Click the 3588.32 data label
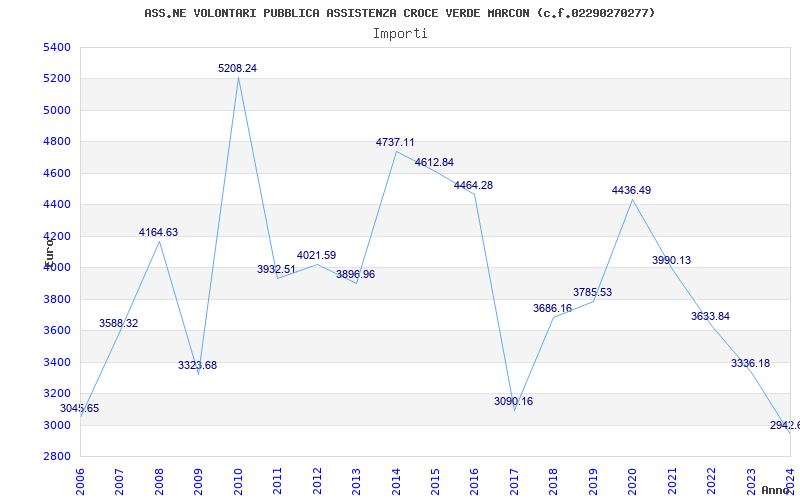This screenshot has height=500, width=800. [x=118, y=323]
